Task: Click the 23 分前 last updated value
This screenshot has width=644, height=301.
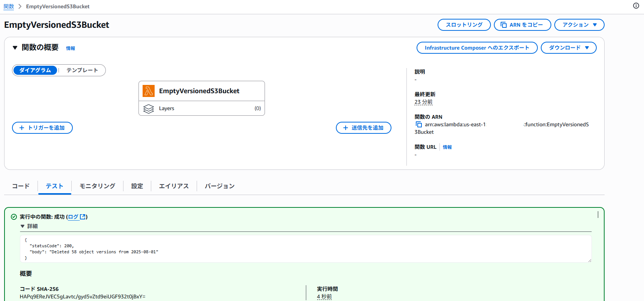Action: pyautogui.click(x=423, y=102)
